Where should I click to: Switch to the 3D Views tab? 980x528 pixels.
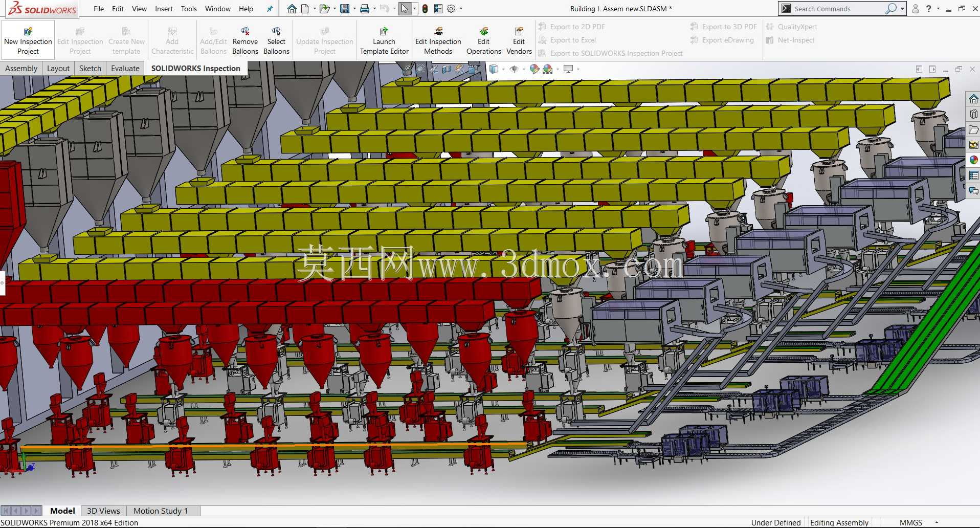coord(103,511)
